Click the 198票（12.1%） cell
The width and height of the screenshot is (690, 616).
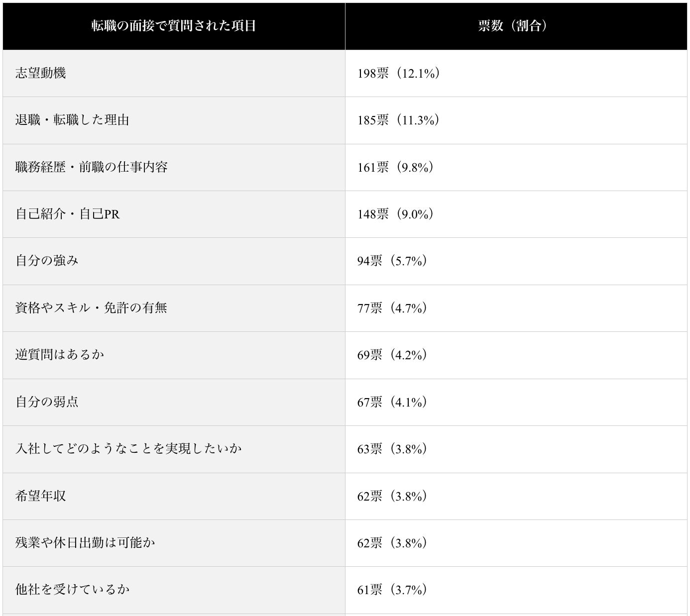click(399, 74)
